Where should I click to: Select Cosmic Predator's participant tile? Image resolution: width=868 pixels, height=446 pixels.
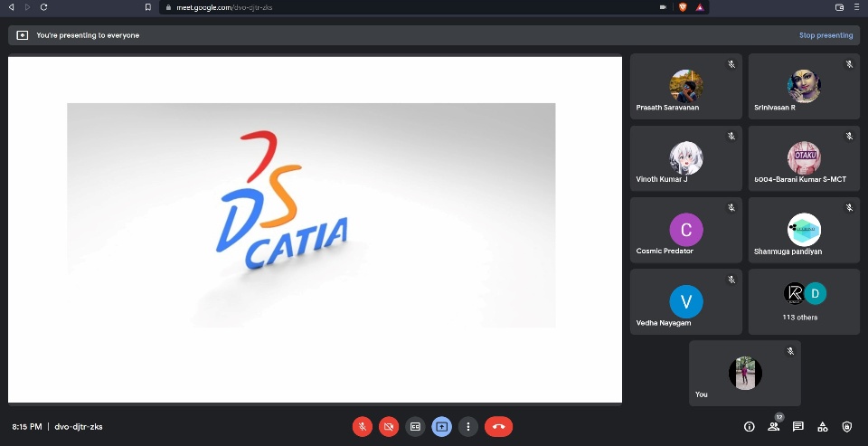click(x=686, y=230)
